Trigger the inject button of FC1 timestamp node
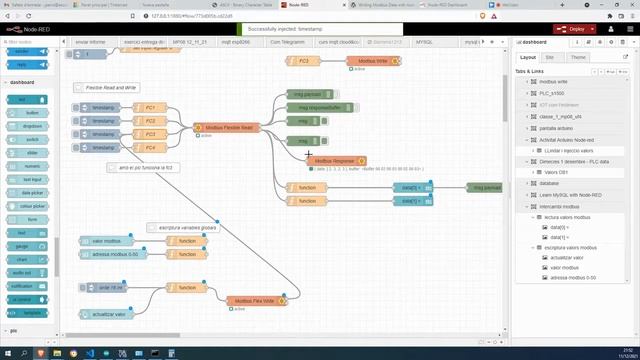The image size is (640, 360). click(x=76, y=108)
